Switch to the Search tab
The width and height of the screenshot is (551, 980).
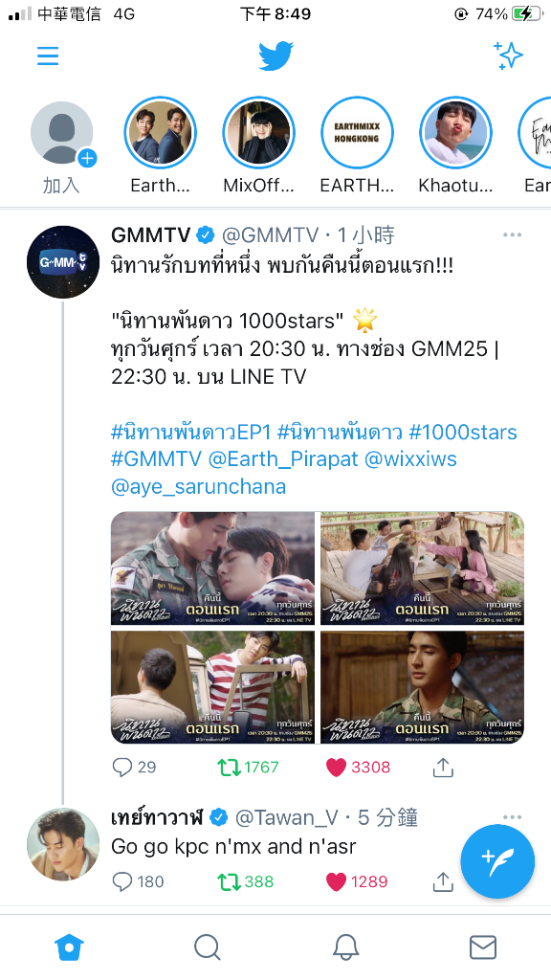pyautogui.click(x=207, y=947)
